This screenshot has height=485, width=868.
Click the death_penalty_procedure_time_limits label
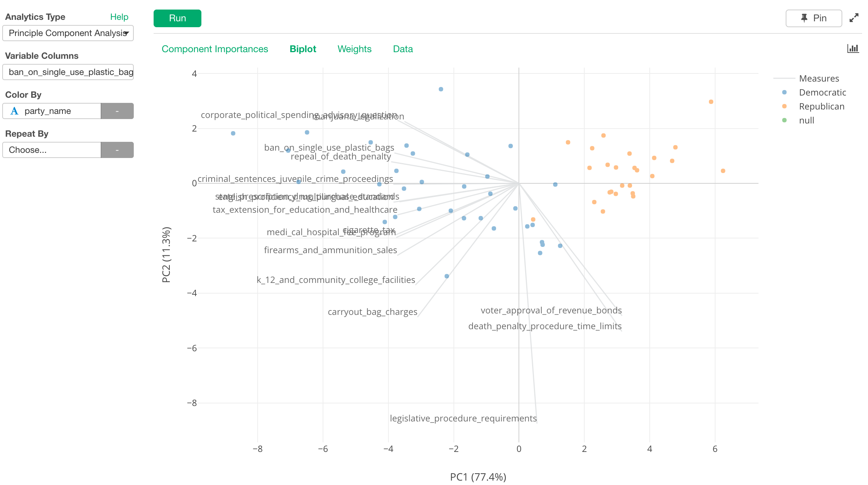point(545,326)
